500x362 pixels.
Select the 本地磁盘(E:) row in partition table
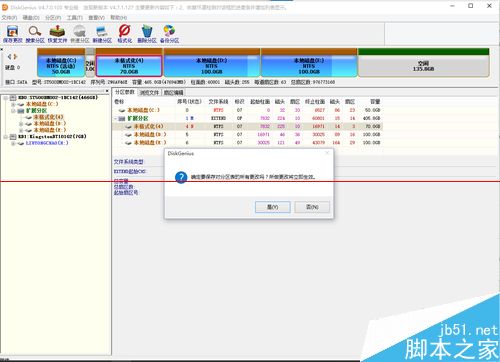pos(248,143)
